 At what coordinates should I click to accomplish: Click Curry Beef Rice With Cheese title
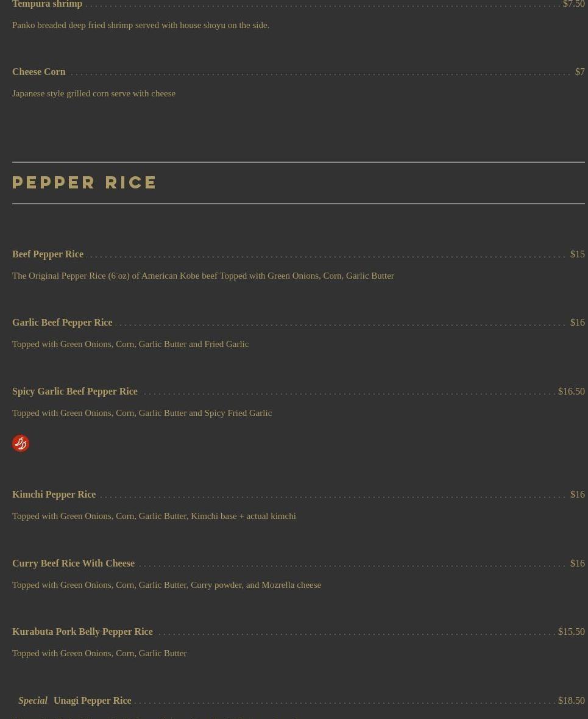[73, 563]
